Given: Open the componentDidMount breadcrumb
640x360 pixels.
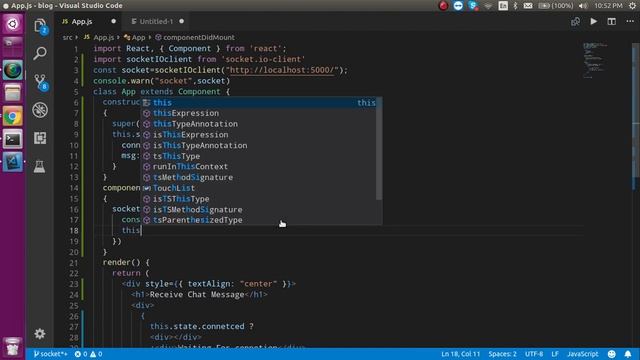Looking at the screenshot, I should coord(195,37).
